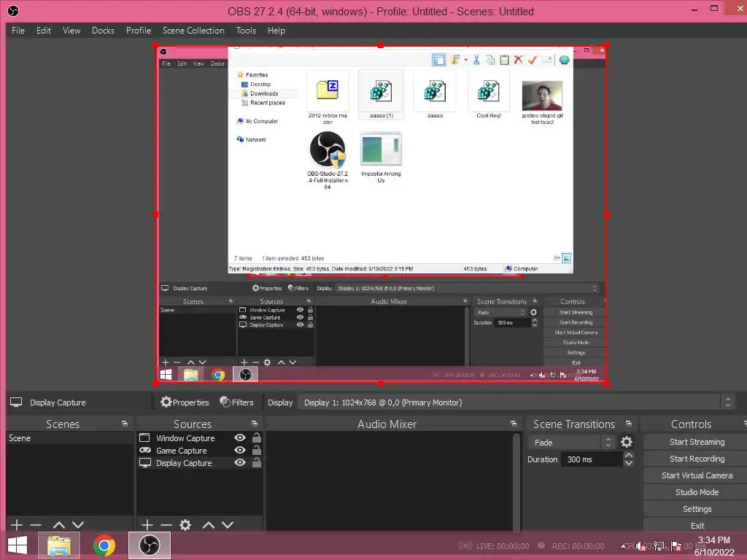Click the Duration 300 ms field

coord(592,459)
